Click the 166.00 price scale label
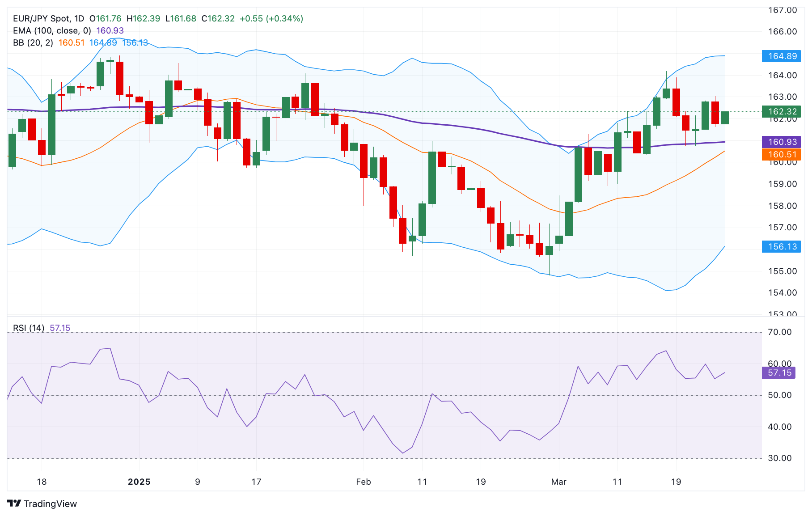Image resolution: width=812 pixels, height=516 pixels. click(x=782, y=32)
